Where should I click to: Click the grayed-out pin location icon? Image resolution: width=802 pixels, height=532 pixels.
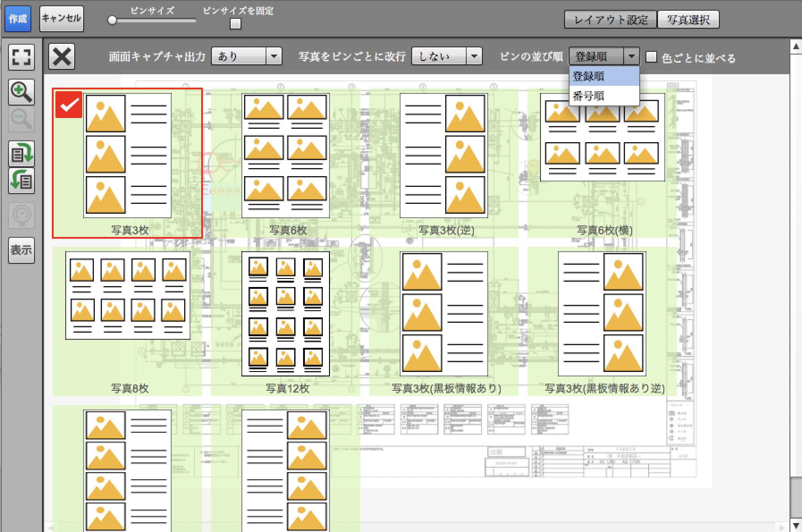click(x=21, y=215)
